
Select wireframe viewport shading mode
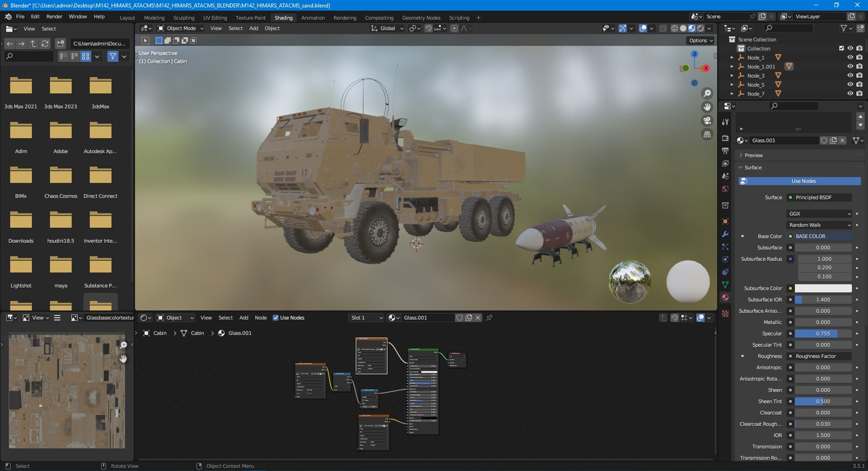(x=675, y=28)
